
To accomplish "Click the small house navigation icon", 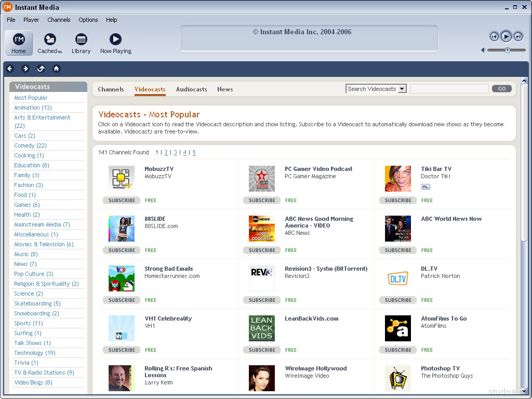I will (x=57, y=69).
